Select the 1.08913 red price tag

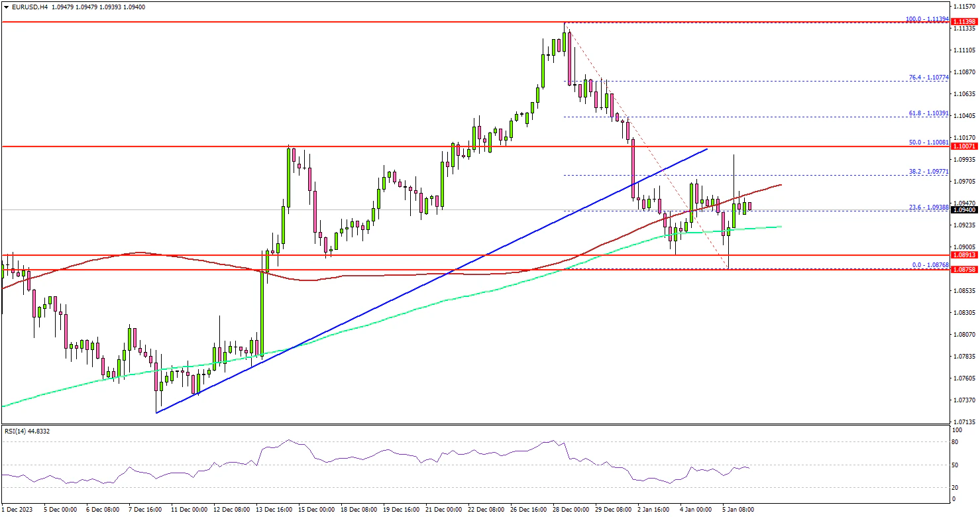[964, 255]
